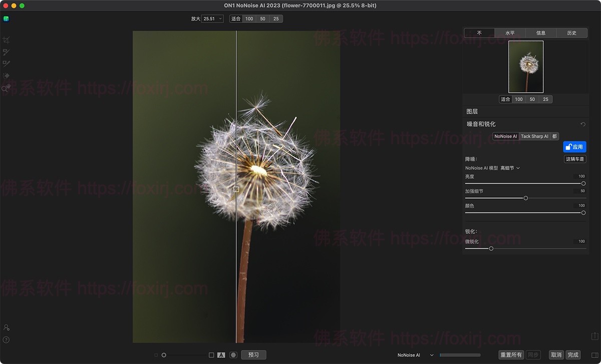Switch to the Tack Sharp AI tab

534,136
